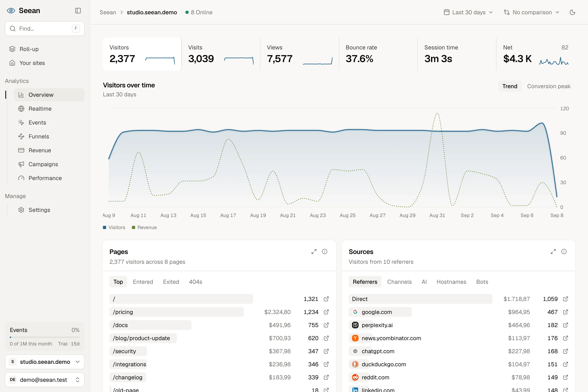Screen dimensions: 588x392
Task: Focus the Find search field
Action: [45, 29]
